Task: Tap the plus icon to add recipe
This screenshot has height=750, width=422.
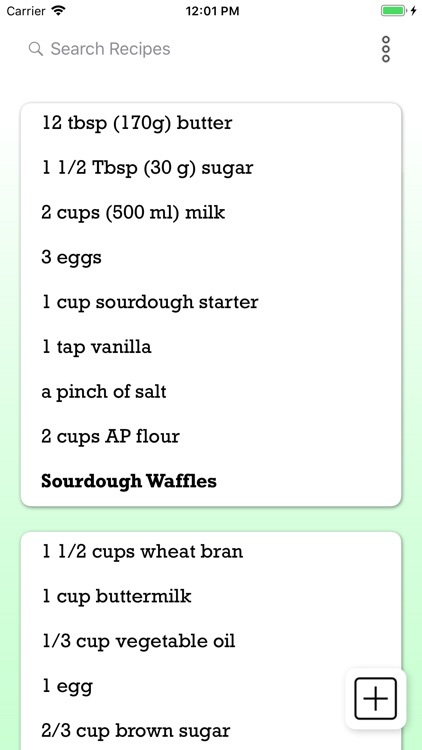Action: pyautogui.click(x=376, y=698)
